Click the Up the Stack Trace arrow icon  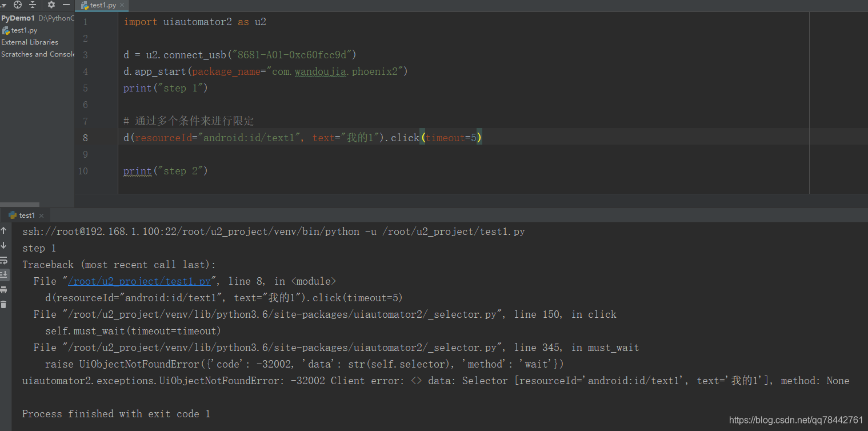point(4,231)
